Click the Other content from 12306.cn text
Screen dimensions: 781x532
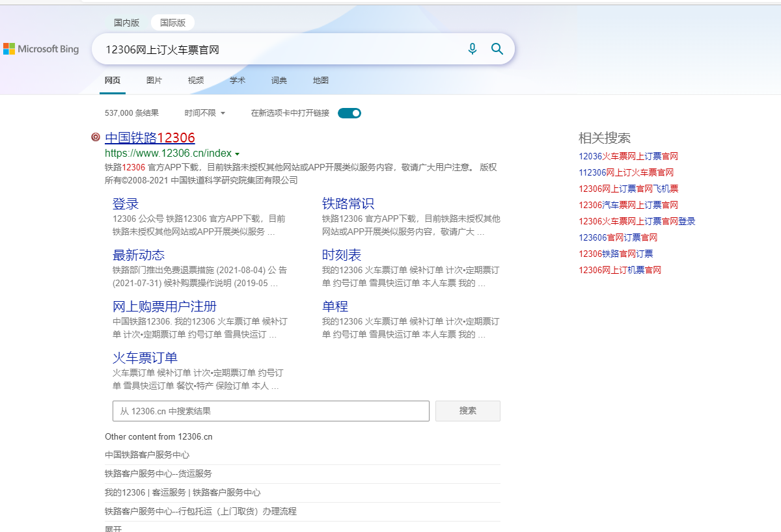click(159, 437)
